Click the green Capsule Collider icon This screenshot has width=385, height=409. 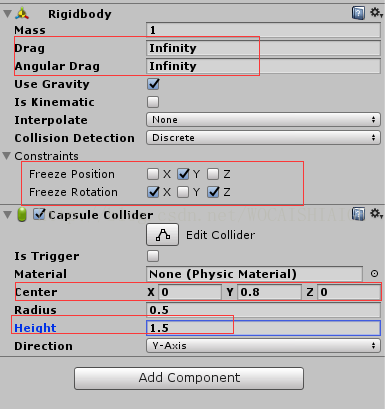tap(22, 215)
